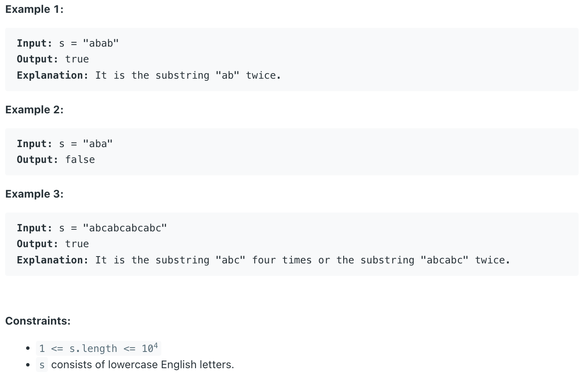Click the "abc" substring in Example 3
The image size is (588, 390).
231,260
